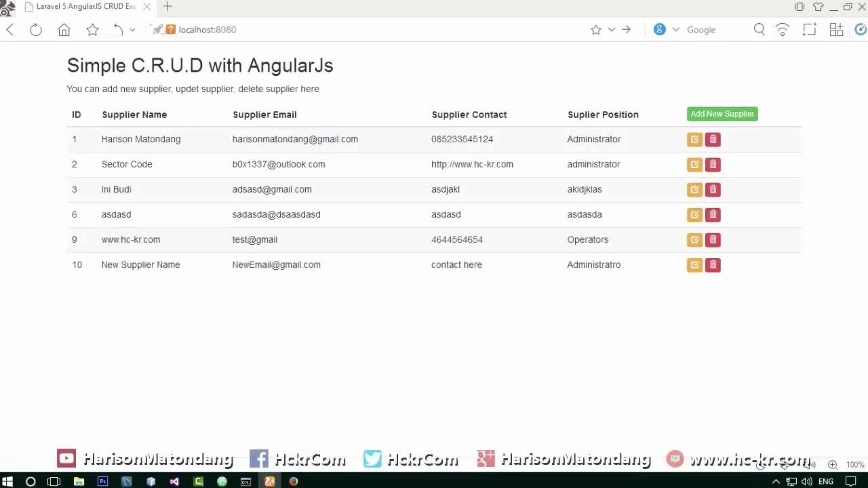Delete New Supplier Name row
Screen dimensions: 868x488
(713, 265)
